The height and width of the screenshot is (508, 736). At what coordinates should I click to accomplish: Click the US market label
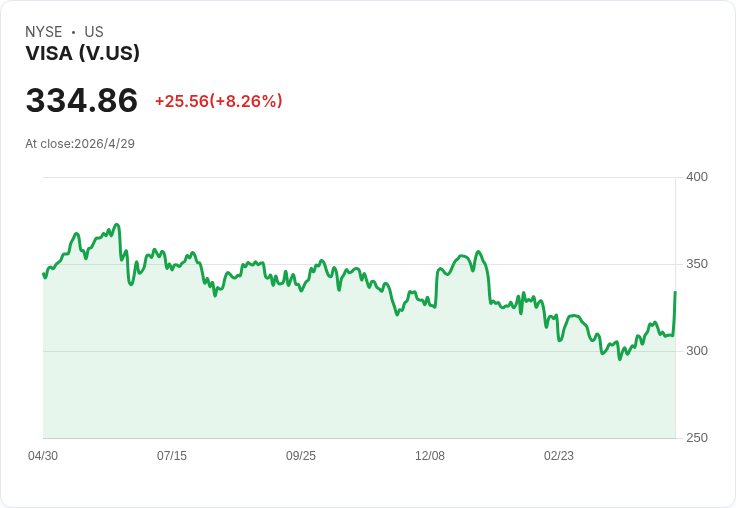(x=94, y=32)
